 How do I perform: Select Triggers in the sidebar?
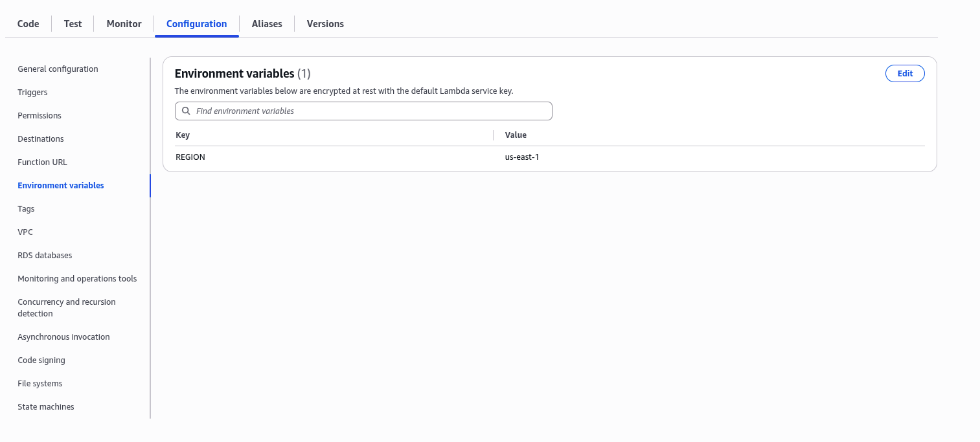[x=32, y=93]
